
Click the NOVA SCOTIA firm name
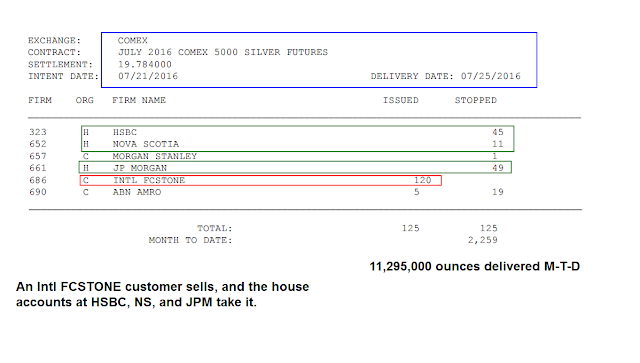coord(146,144)
